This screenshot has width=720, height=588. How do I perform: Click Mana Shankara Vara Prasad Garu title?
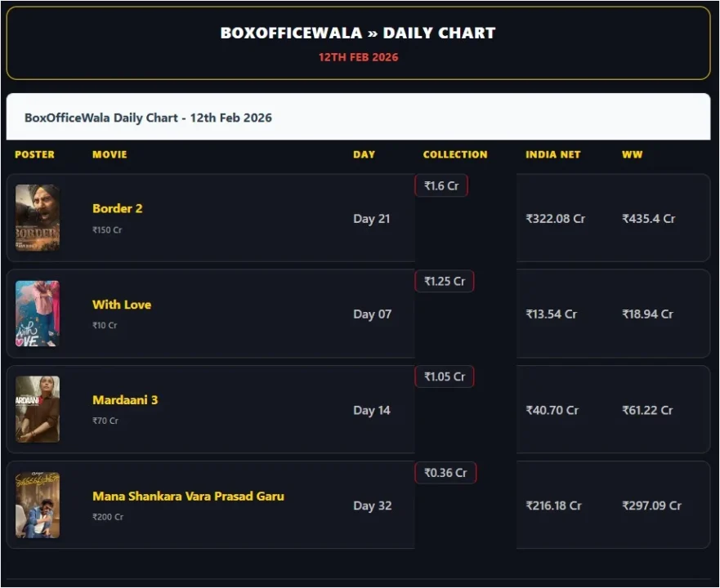[188, 496]
